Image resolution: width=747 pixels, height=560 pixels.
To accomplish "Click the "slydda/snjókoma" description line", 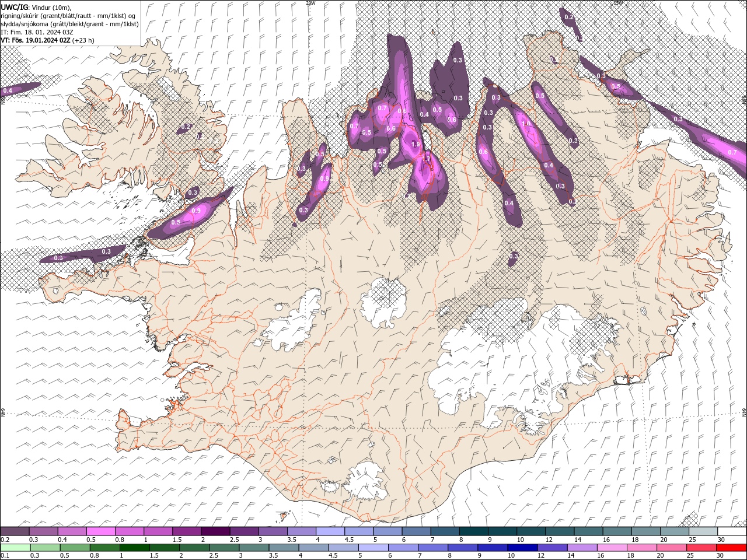I will tap(69, 24).
